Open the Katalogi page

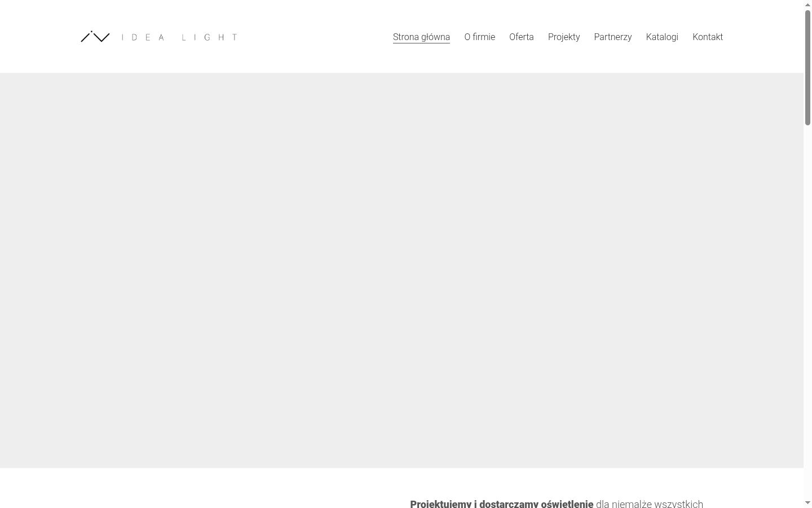tap(662, 37)
